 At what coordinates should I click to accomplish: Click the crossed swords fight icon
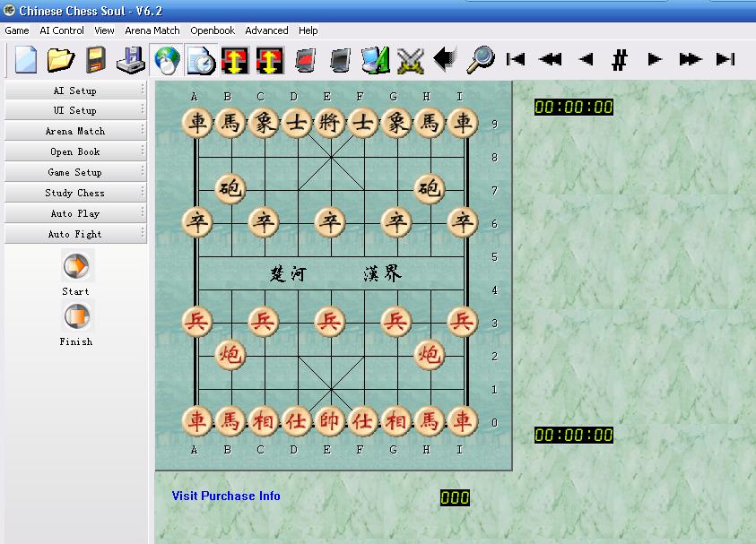pyautogui.click(x=411, y=60)
